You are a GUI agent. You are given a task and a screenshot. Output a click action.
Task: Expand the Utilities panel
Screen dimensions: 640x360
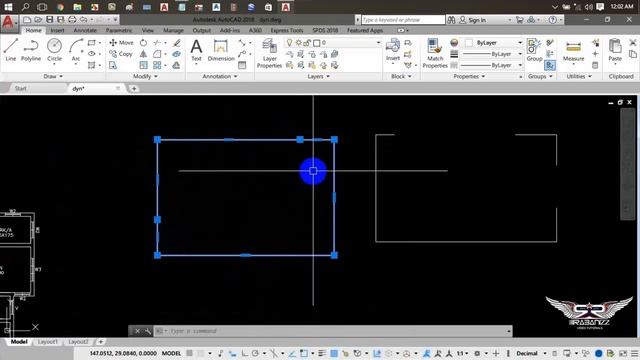pos(579,76)
